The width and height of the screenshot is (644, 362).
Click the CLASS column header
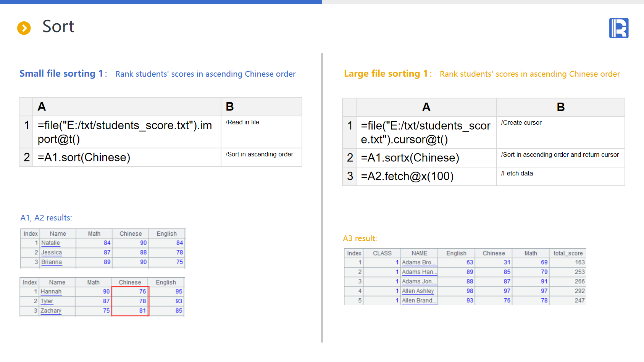[382, 253]
